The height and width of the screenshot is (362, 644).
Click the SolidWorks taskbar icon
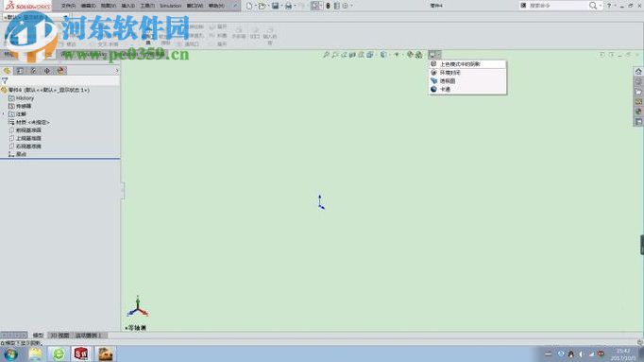[81, 353]
